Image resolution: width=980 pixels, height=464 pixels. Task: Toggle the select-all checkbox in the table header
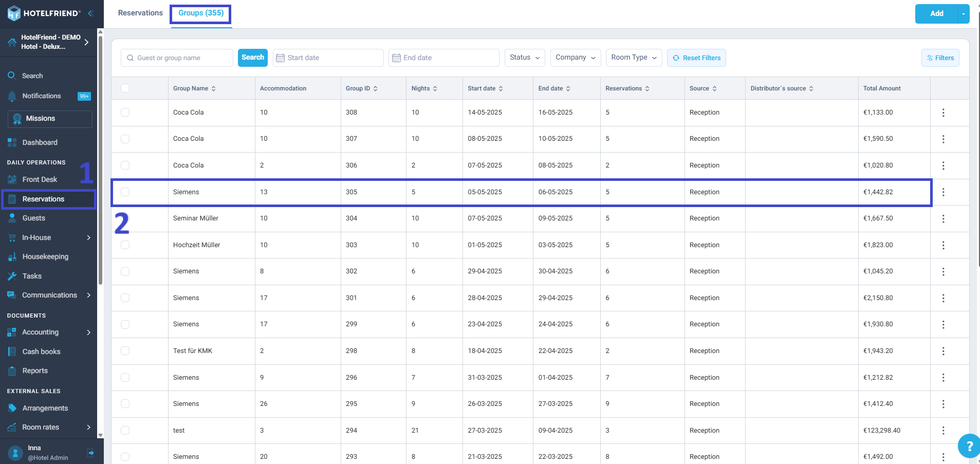(x=125, y=88)
